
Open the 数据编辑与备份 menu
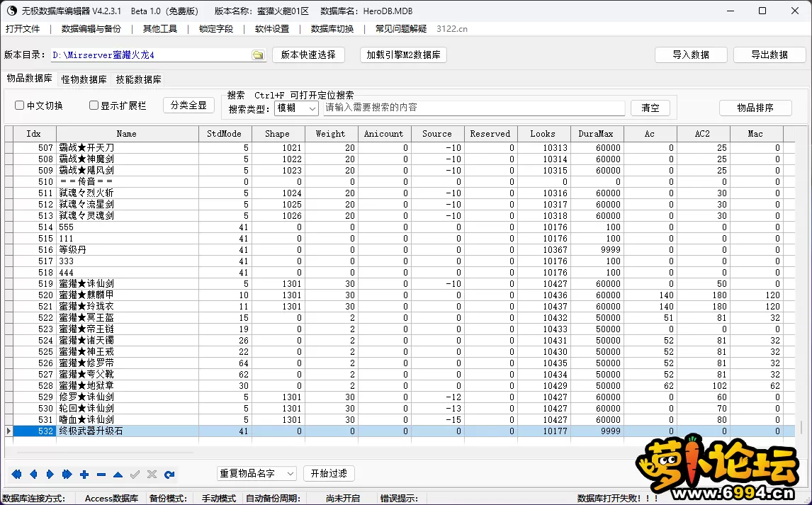tap(91, 29)
